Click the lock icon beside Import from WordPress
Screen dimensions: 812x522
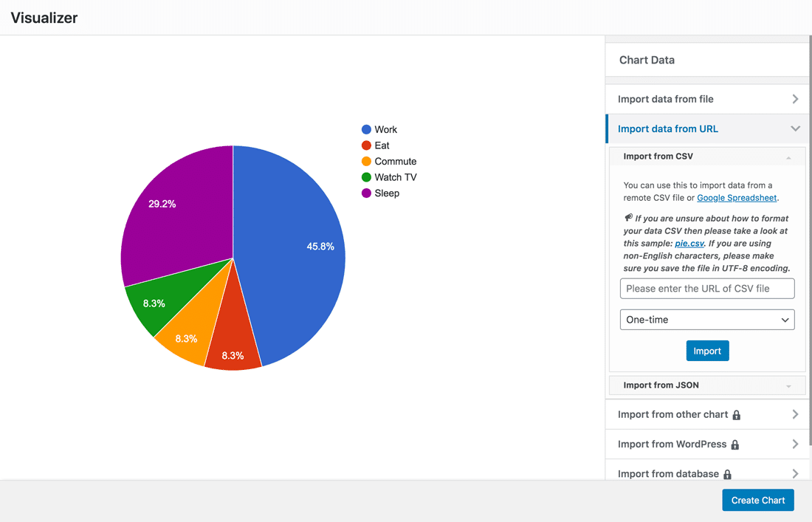734,444
